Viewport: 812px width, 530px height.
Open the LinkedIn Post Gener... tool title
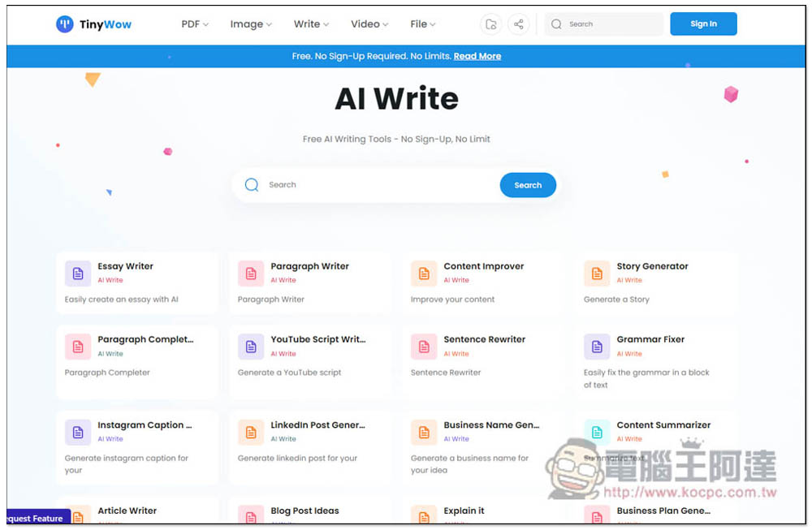click(x=317, y=425)
